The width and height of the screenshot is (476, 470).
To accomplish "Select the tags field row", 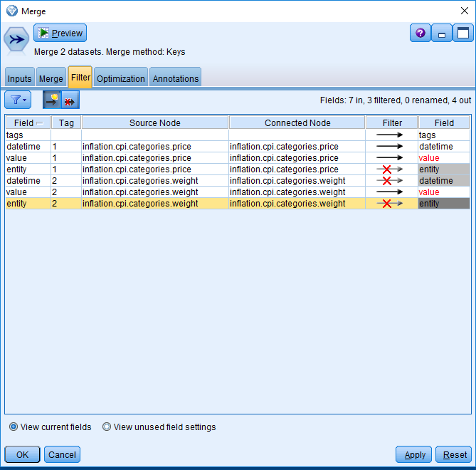I will pyautogui.click(x=28, y=135).
